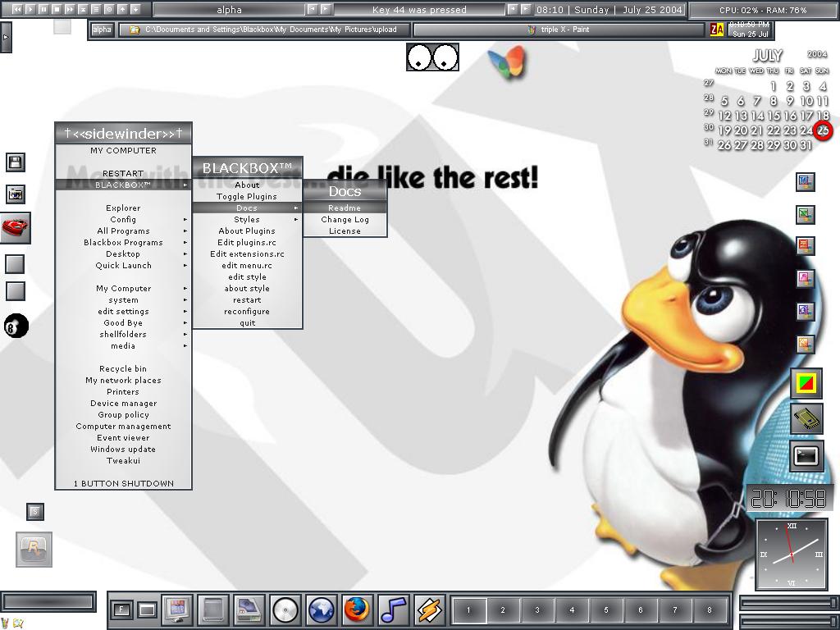Click the upload folder task in taskbar
The image size is (840, 630).
[x=265, y=30]
